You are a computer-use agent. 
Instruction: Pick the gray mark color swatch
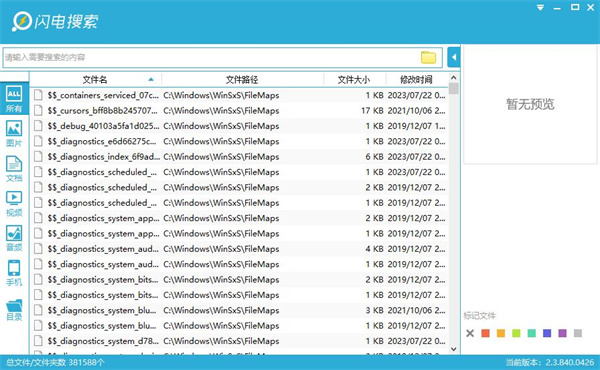point(578,333)
